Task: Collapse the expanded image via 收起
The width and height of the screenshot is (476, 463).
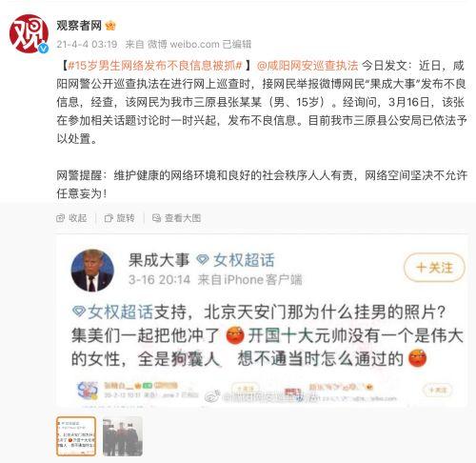Action: [71, 218]
